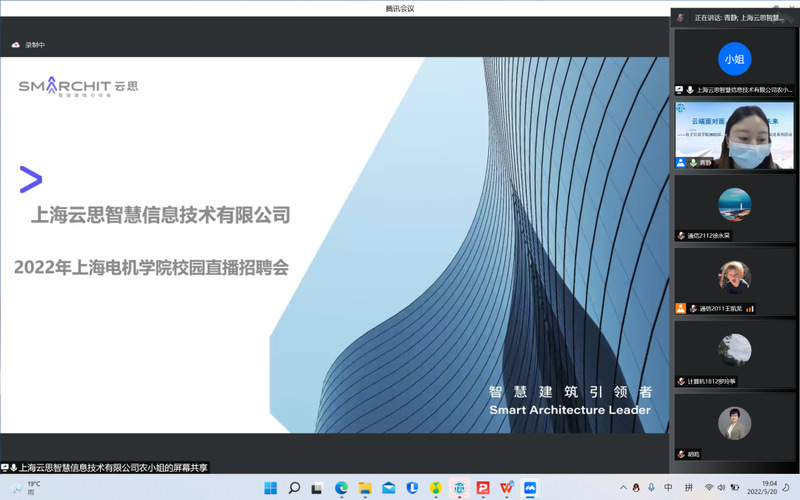
Task: Launch Microsoft Edge from the taskbar
Action: [x=341, y=488]
